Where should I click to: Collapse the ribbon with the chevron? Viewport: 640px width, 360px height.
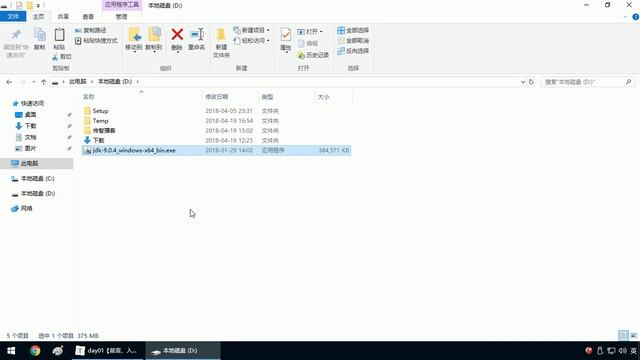[x=626, y=17]
